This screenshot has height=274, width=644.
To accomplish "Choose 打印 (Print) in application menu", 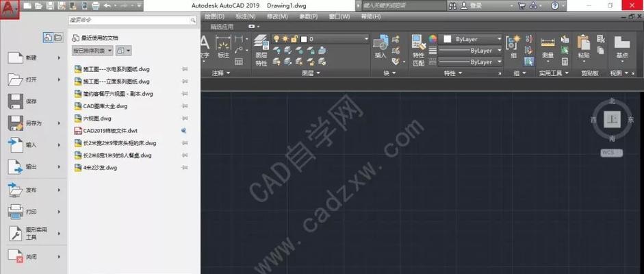I will click(34, 212).
